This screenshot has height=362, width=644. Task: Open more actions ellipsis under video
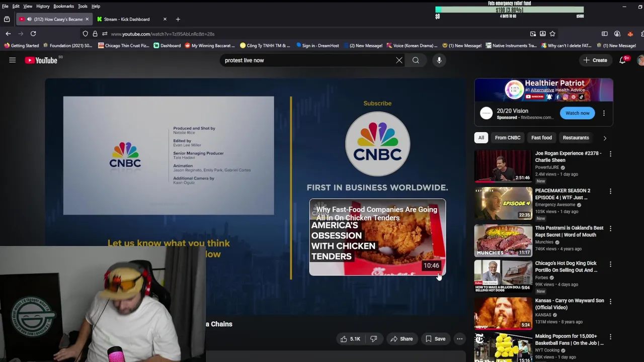tap(459, 339)
